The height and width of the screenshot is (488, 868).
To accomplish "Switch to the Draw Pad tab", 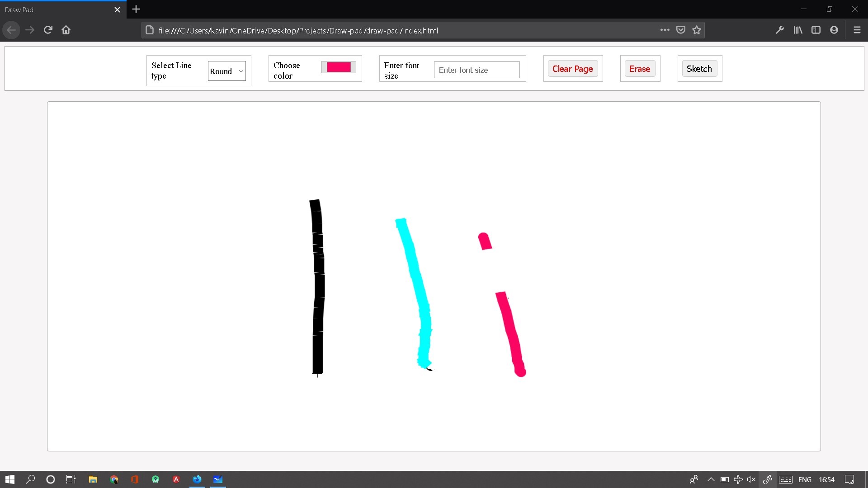I will (x=54, y=9).
